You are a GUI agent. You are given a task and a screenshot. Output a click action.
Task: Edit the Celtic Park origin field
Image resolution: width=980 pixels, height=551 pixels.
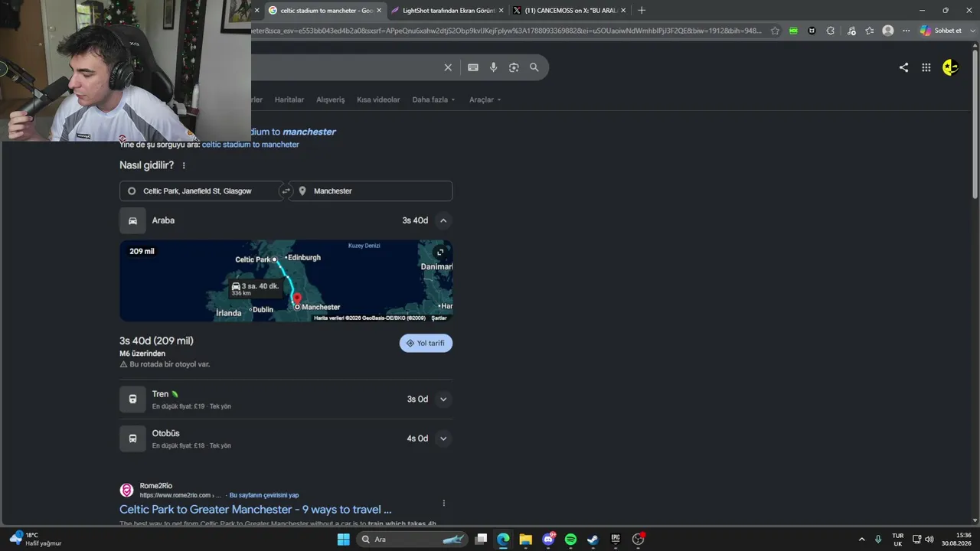(x=201, y=191)
